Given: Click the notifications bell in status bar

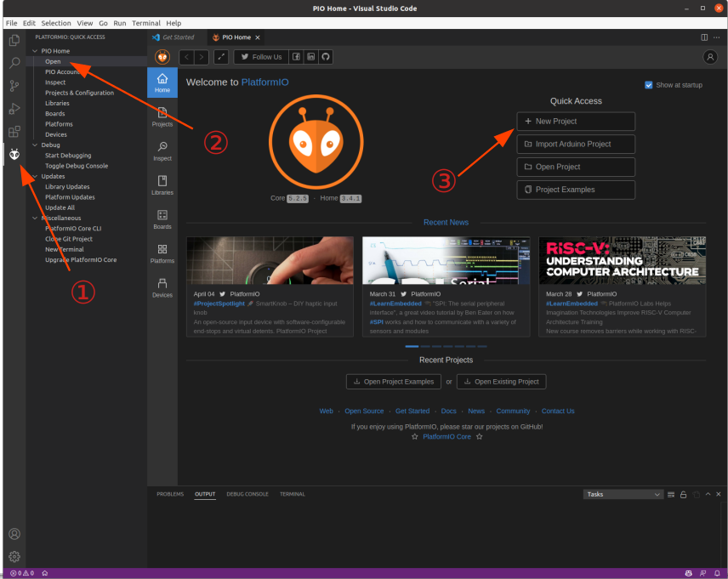Looking at the screenshot, I should click(717, 573).
